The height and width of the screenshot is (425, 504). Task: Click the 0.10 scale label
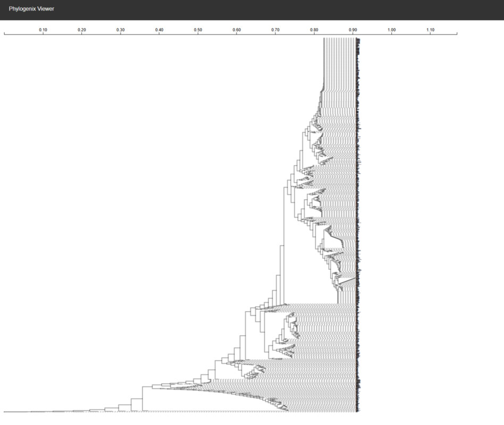(43, 30)
